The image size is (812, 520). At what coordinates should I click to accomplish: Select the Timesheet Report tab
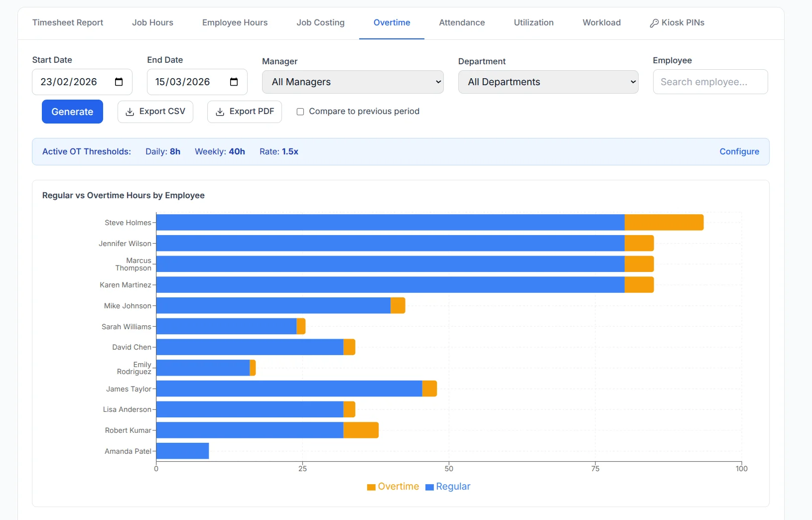[68, 22]
